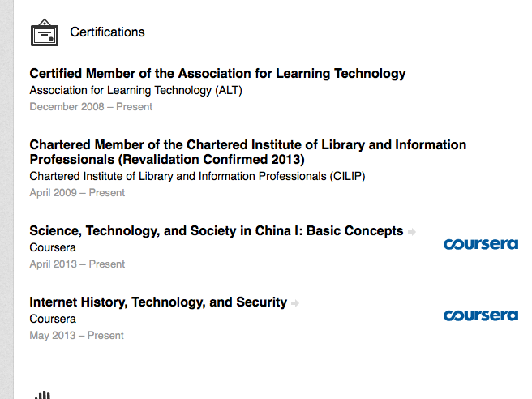
Task: Select the Certifications section heading
Action: [107, 32]
